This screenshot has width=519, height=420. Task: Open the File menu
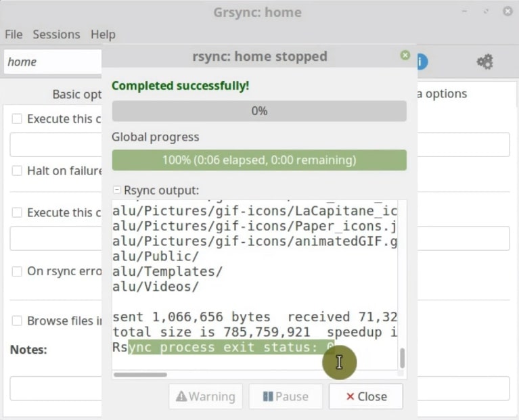[14, 34]
